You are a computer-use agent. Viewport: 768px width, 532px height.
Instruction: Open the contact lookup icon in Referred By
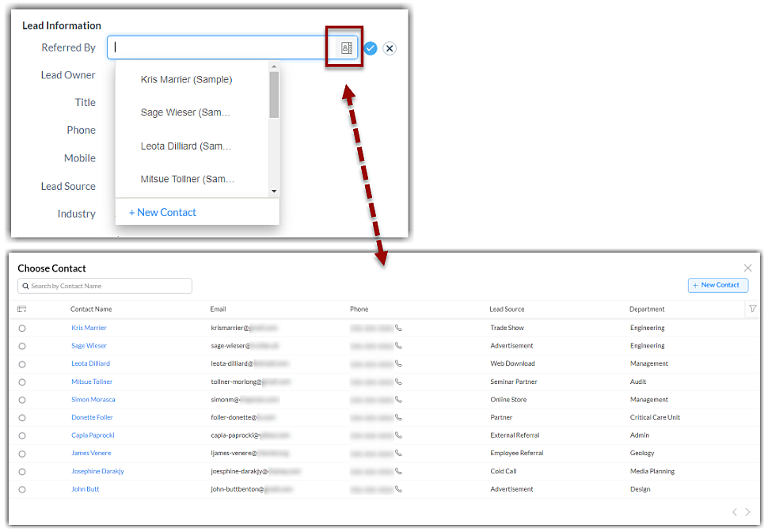click(346, 47)
